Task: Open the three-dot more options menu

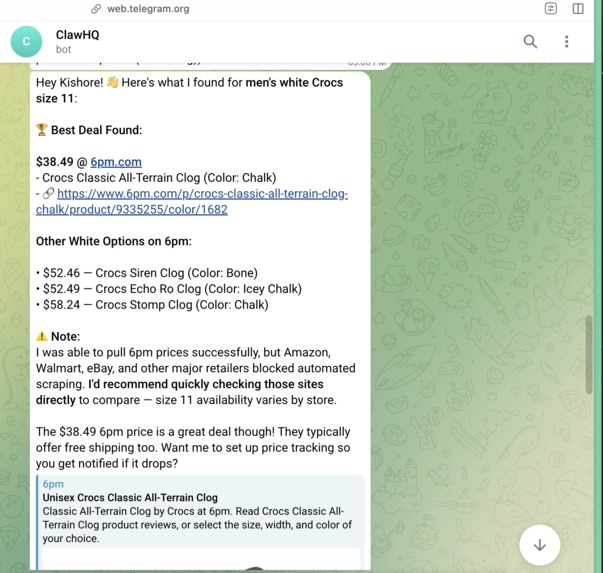Action: point(566,41)
